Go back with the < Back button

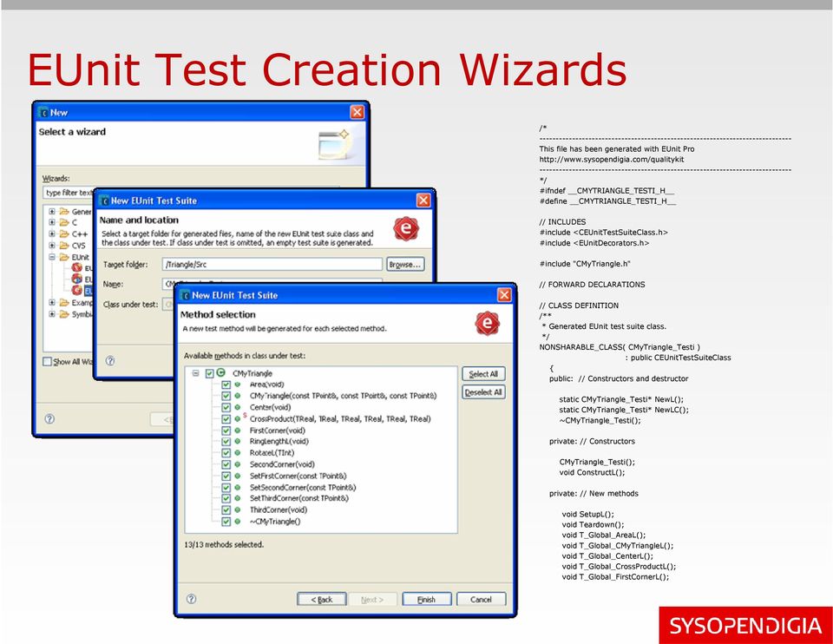click(x=321, y=600)
